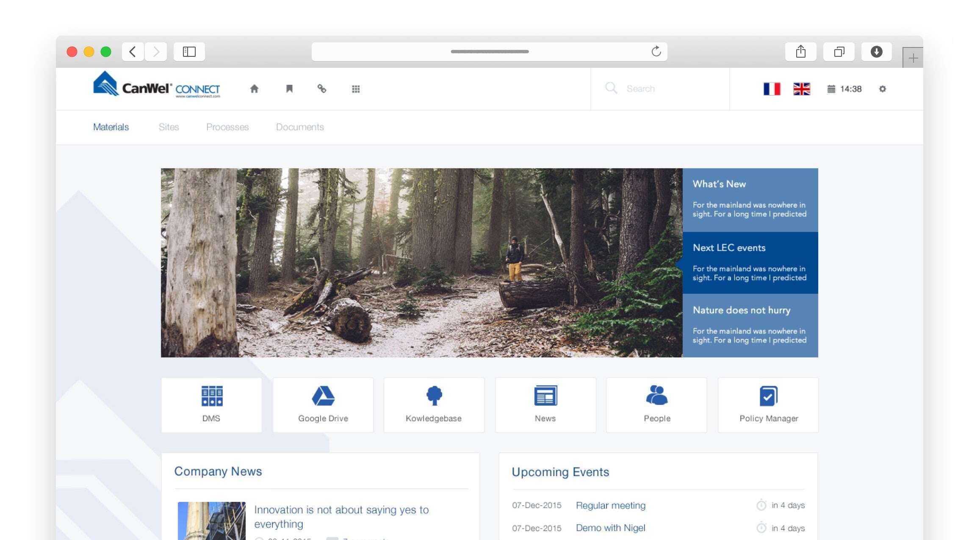Click the home icon in header
The image size is (980, 540).
(254, 89)
